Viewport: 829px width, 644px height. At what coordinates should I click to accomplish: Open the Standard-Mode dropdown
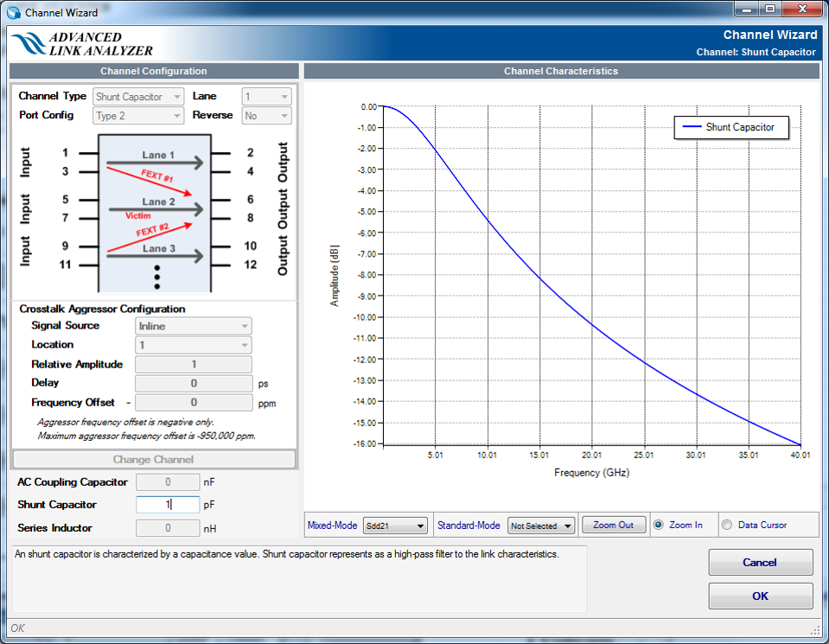pyautogui.click(x=541, y=526)
